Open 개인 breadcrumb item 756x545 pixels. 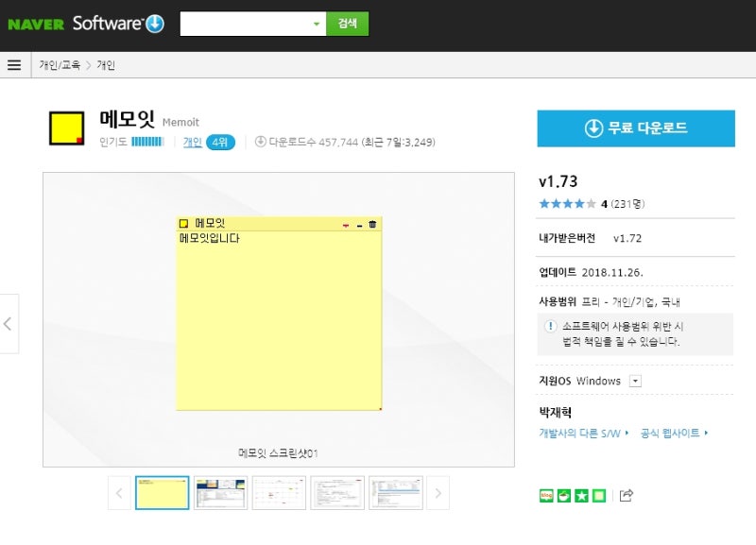(106, 65)
